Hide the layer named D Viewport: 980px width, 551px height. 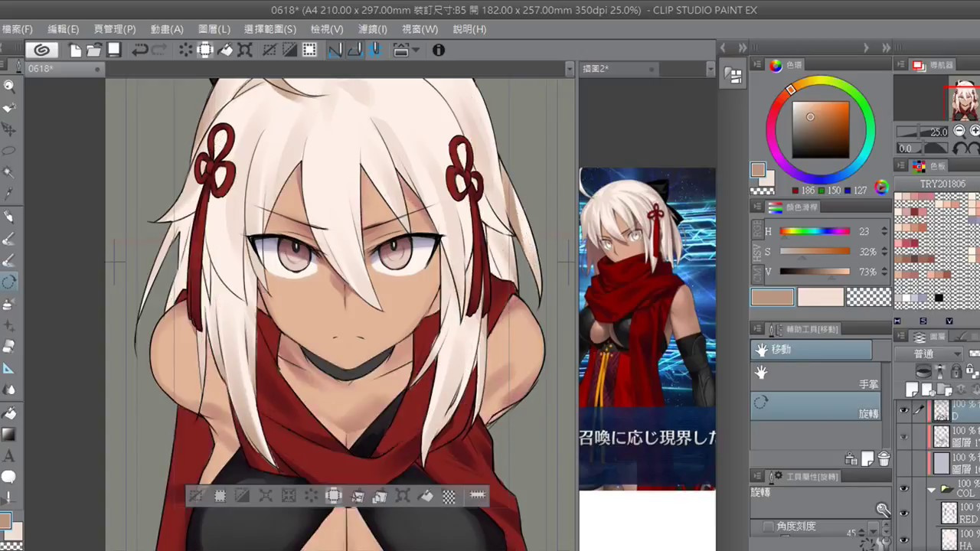click(x=904, y=411)
